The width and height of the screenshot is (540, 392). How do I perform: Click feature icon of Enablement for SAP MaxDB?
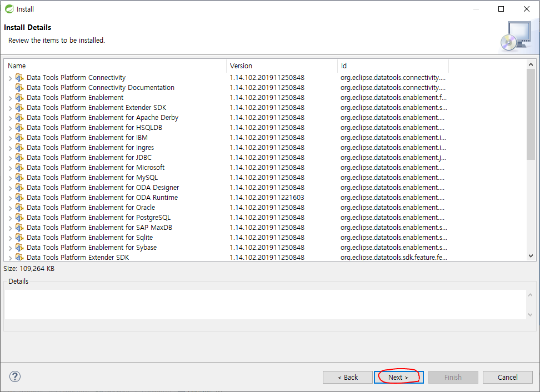click(x=19, y=227)
